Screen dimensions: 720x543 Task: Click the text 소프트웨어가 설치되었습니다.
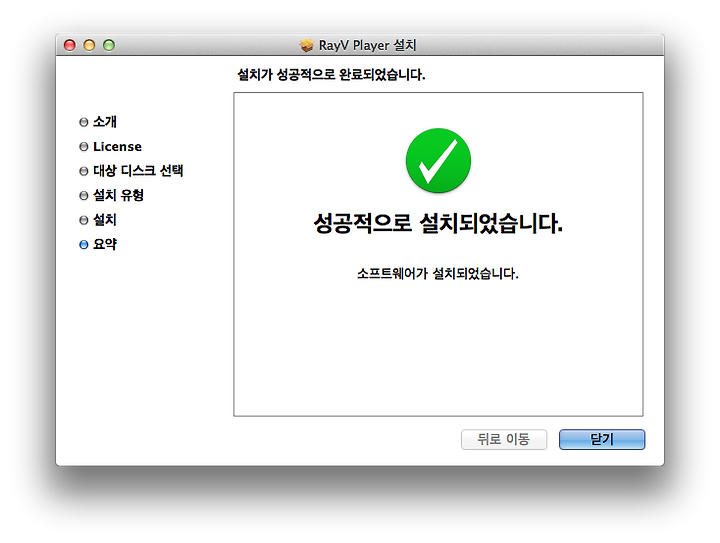coord(438,274)
